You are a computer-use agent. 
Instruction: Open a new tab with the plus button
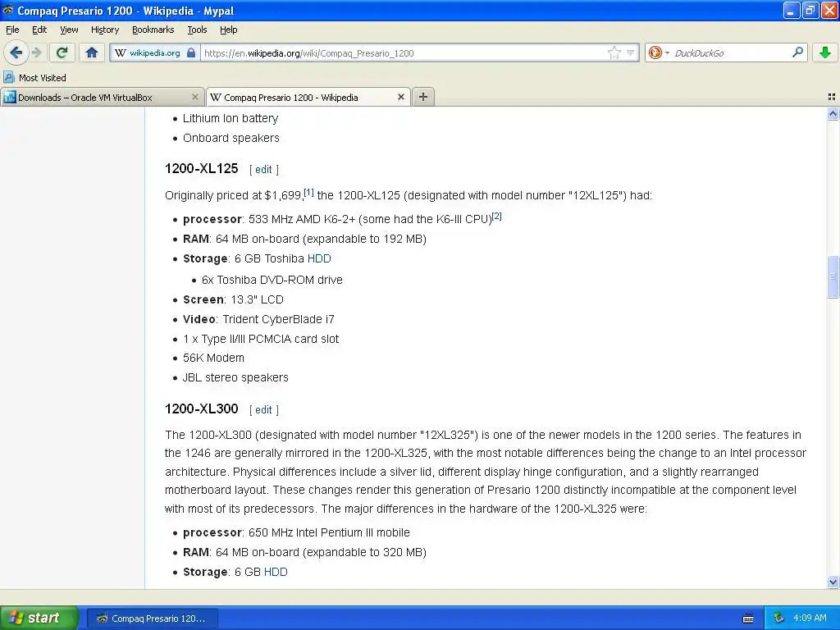coord(422,97)
